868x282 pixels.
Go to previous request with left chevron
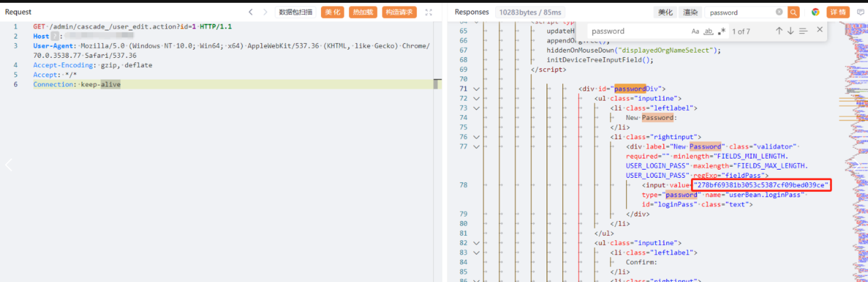pyautogui.click(x=251, y=12)
